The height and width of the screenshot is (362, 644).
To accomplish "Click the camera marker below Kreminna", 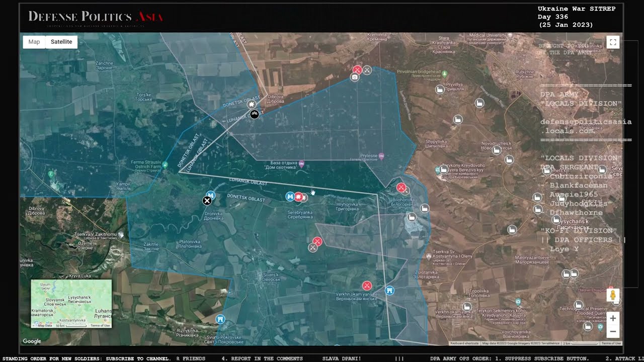I will [x=355, y=77].
